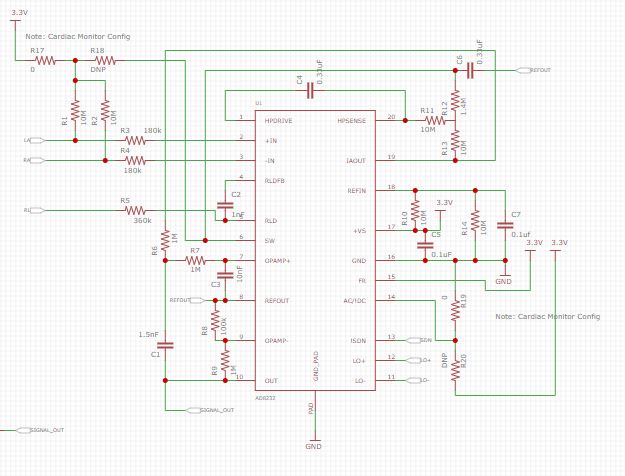Image resolution: width=625 pixels, height=476 pixels.
Task: Click the LO+ output port
Action: [x=419, y=360]
